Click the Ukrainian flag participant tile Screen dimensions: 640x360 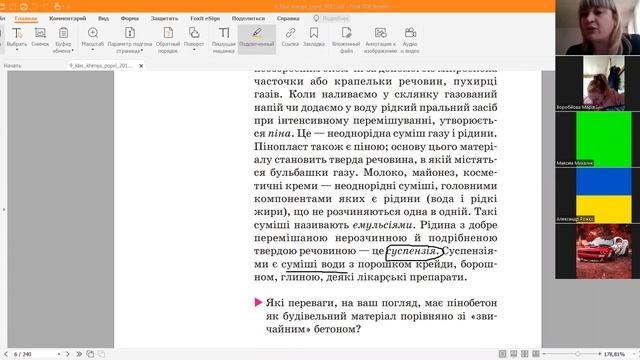598,196
